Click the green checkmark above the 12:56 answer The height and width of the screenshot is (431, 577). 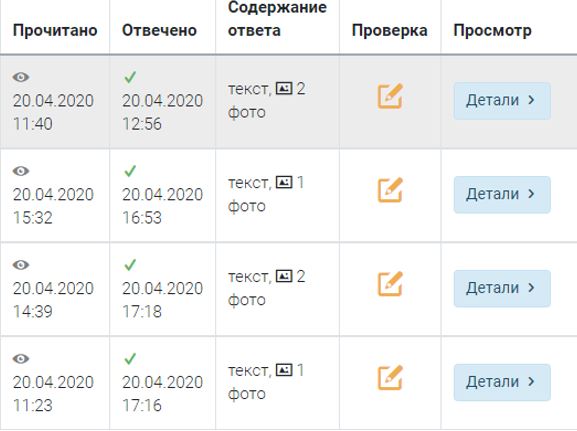click(x=130, y=77)
